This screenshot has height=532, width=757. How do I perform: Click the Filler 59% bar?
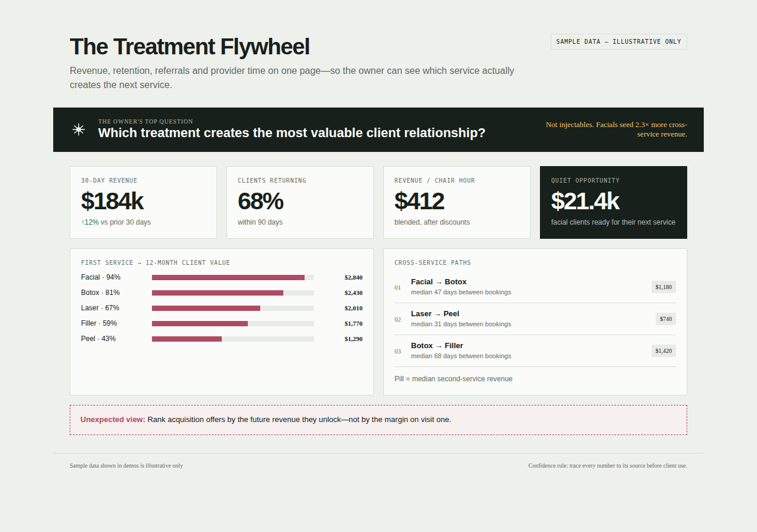233,323
